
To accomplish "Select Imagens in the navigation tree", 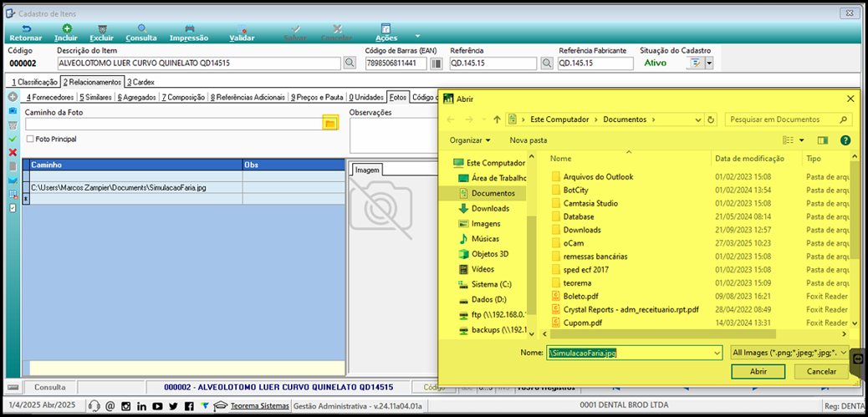I will click(479, 223).
